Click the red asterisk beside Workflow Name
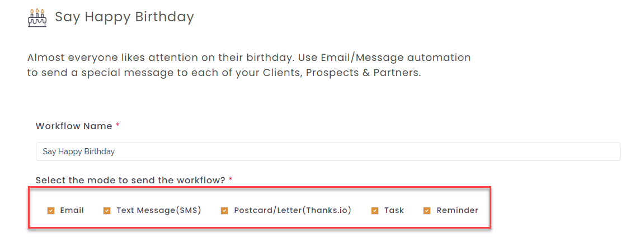644x237 pixels. (118, 125)
